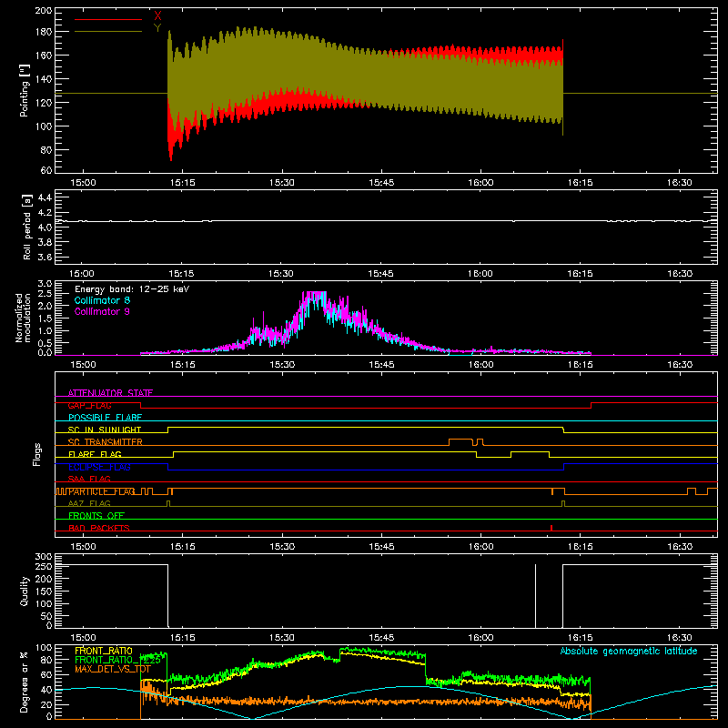The width and height of the screenshot is (728, 728).
Task: Click the SC_TRANSMITTER pulse near 15:57
Action: pyautogui.click(x=461, y=441)
